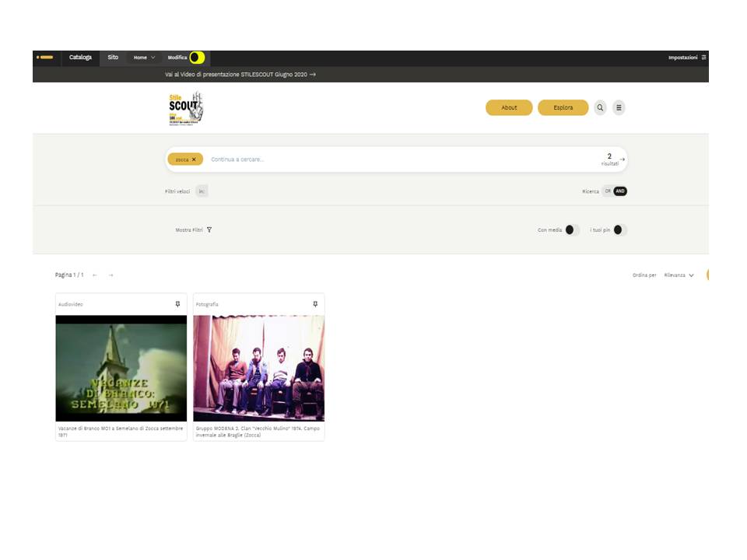Image resolution: width=747 pixels, height=560 pixels.
Task: Click the Pagina 1 / 1 indicator
Action: click(69, 275)
